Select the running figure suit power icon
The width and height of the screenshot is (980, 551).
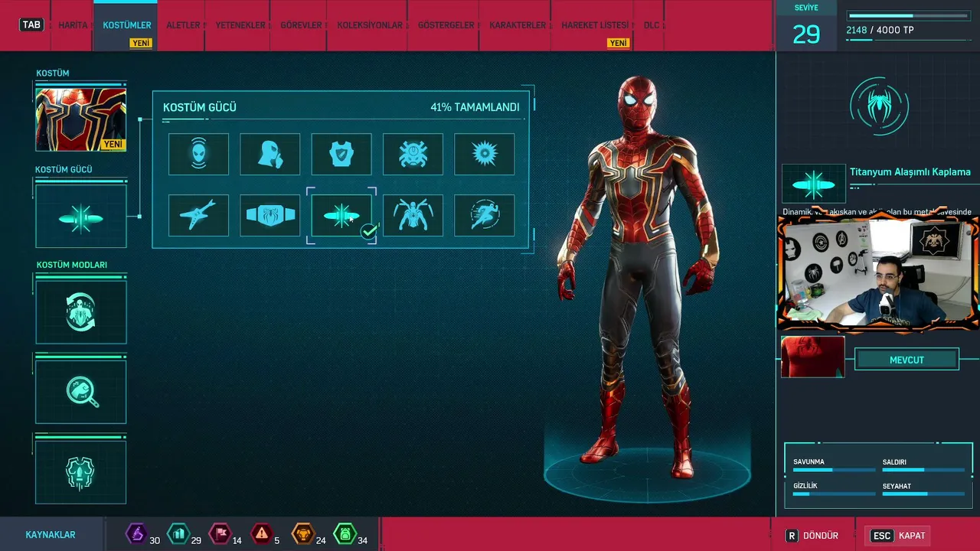coord(484,216)
